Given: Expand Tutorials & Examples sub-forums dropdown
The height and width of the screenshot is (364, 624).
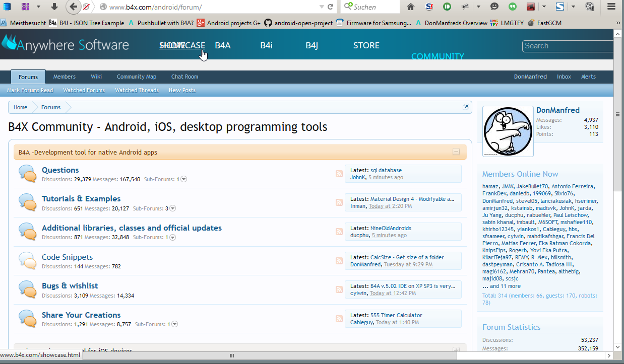Looking at the screenshot, I should [173, 208].
